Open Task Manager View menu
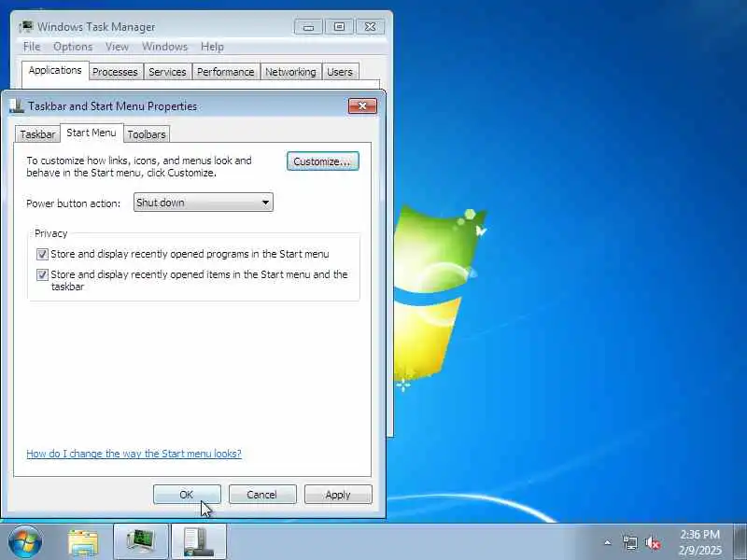Viewport: 747px width, 560px height. tap(118, 47)
